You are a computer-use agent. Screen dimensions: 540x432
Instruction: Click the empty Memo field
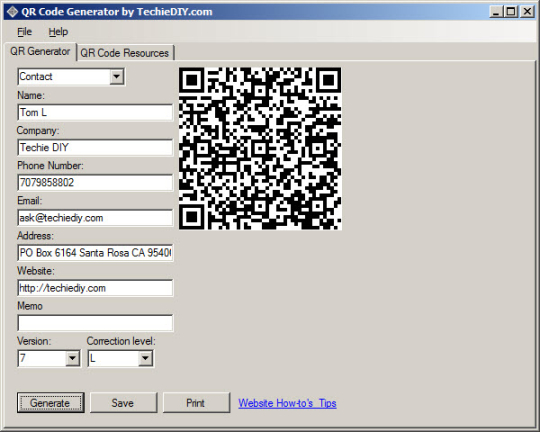(x=95, y=323)
